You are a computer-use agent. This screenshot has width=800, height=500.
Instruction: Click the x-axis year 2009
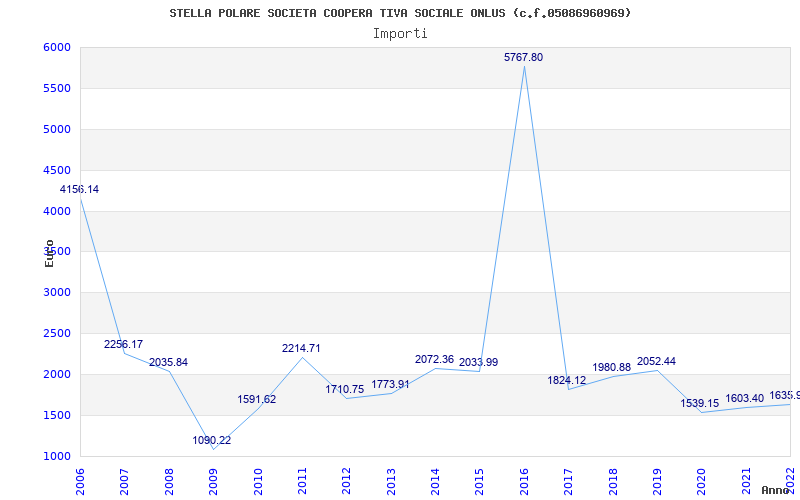213,482
